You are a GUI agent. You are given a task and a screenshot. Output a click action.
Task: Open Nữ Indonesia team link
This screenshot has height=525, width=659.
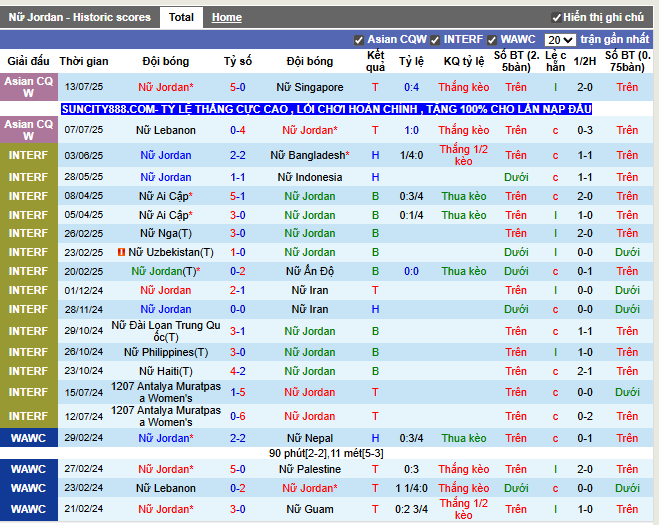pos(310,177)
